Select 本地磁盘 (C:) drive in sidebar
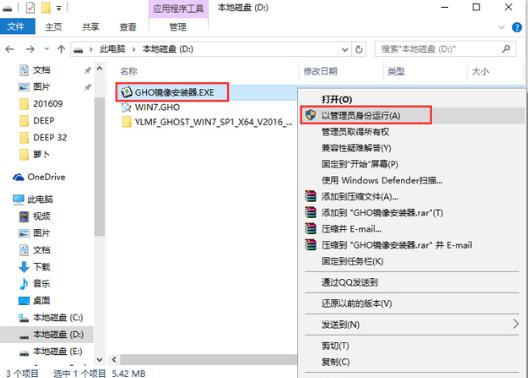The width and height of the screenshot is (528, 378). tap(51, 317)
